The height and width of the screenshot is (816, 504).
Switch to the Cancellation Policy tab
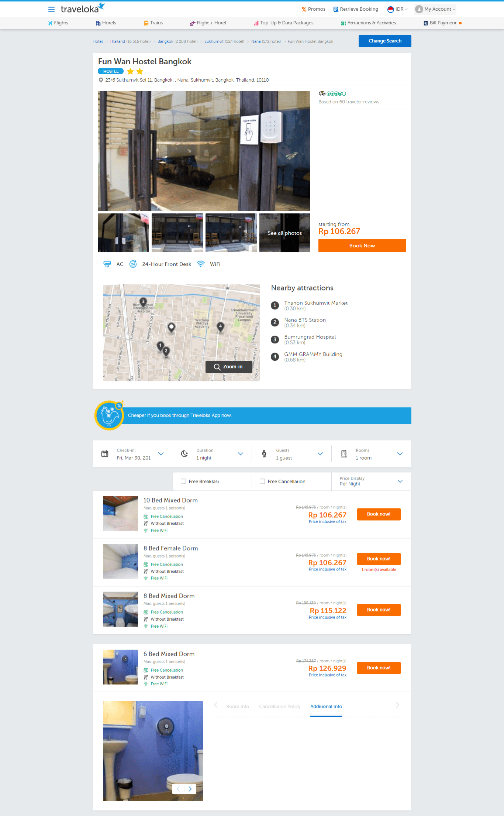(280, 706)
